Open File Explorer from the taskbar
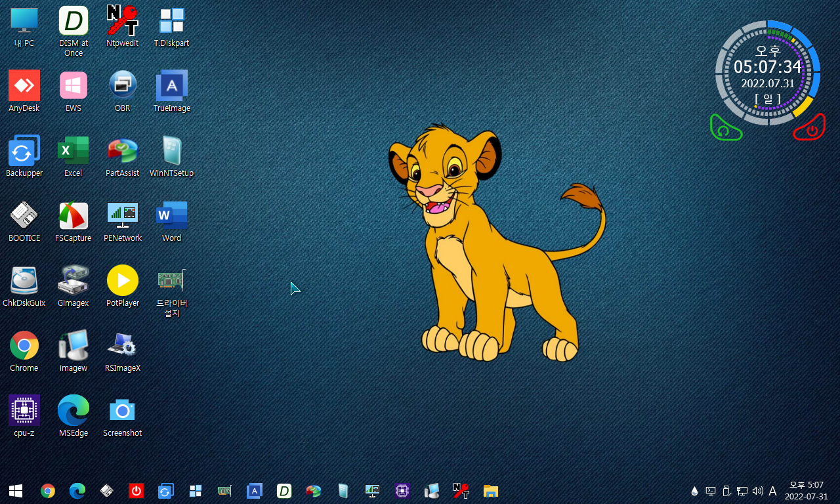This screenshot has height=504, width=840. (490, 490)
